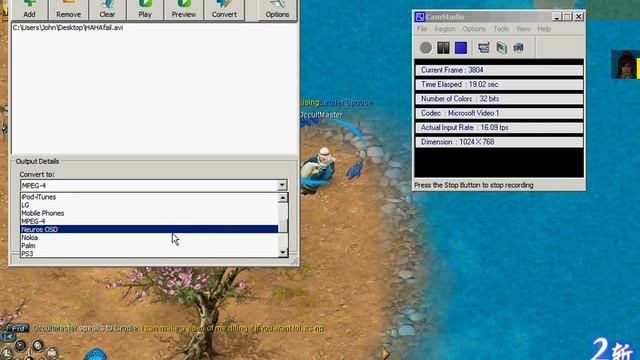Click the Add toolbar button

click(29, 9)
